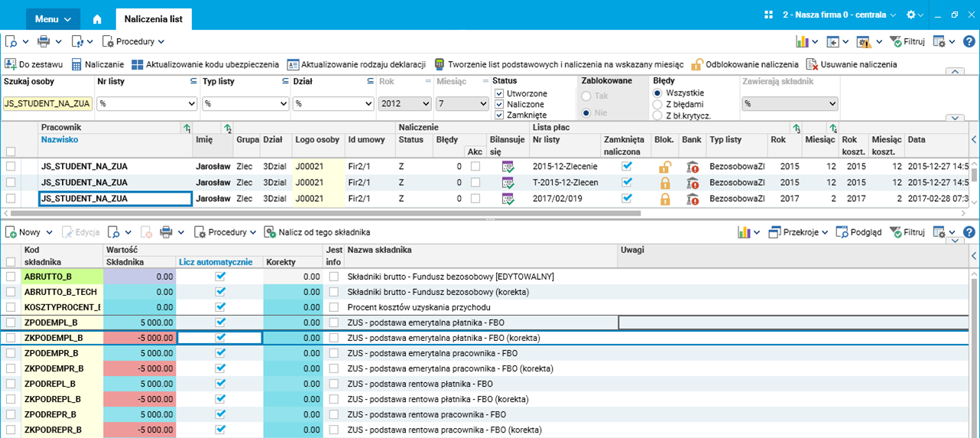The width and height of the screenshot is (980, 438).
Task: Click Do zestawu toolbar icon
Action: (x=11, y=65)
